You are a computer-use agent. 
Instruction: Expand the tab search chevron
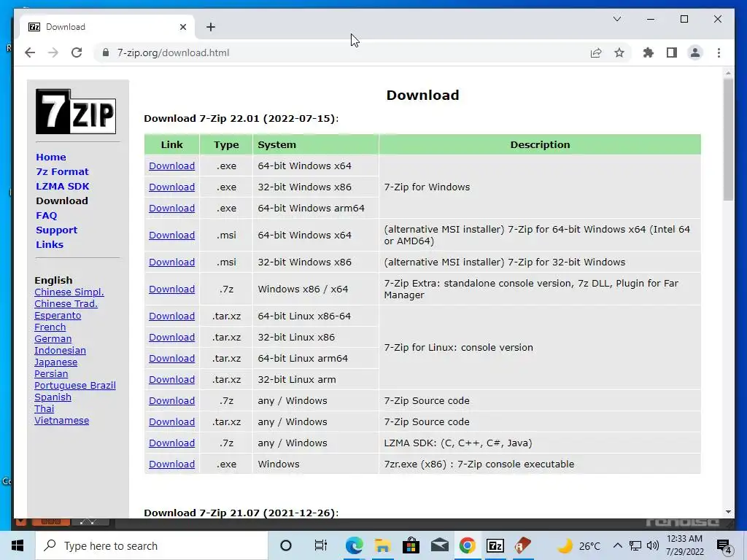[617, 19]
